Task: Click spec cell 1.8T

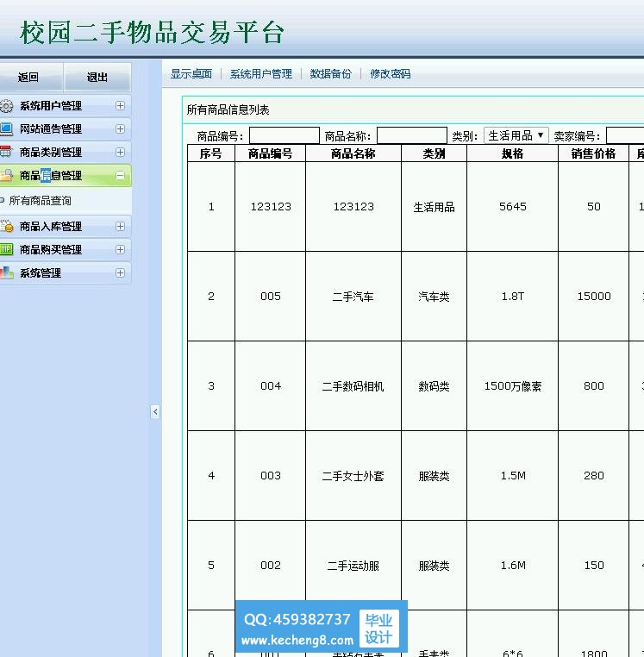Action: pos(512,297)
